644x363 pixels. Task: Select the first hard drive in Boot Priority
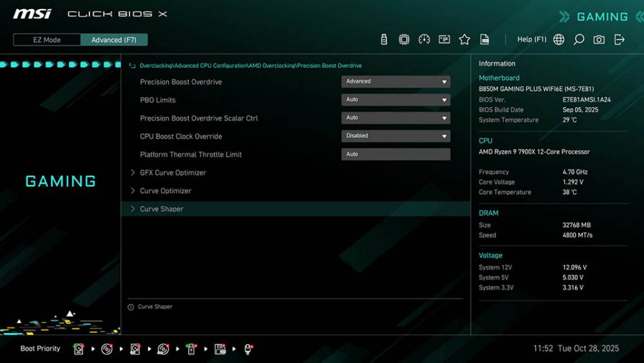pyautogui.click(x=79, y=348)
